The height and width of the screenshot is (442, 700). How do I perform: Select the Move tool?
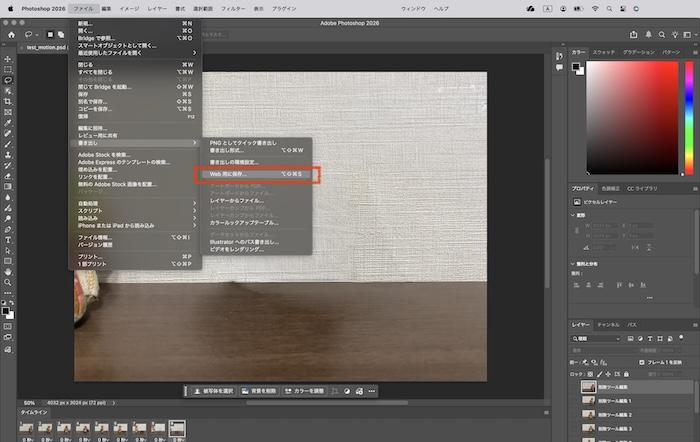(x=8, y=59)
